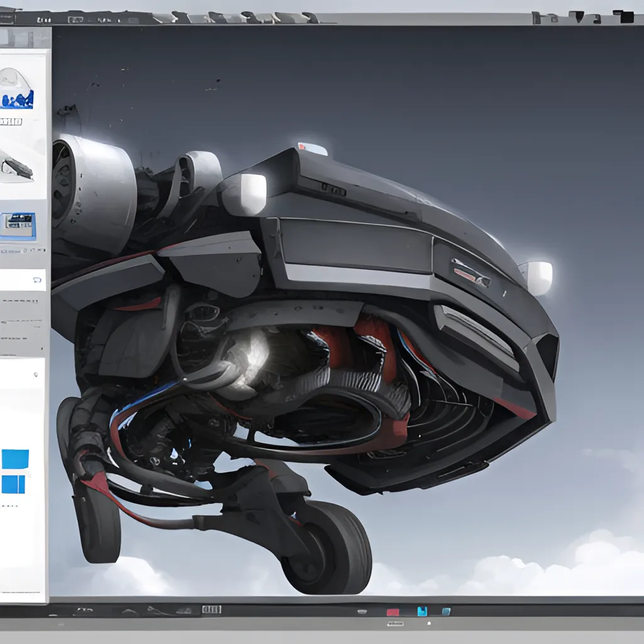Click the upper blue square tile

click(x=15, y=459)
